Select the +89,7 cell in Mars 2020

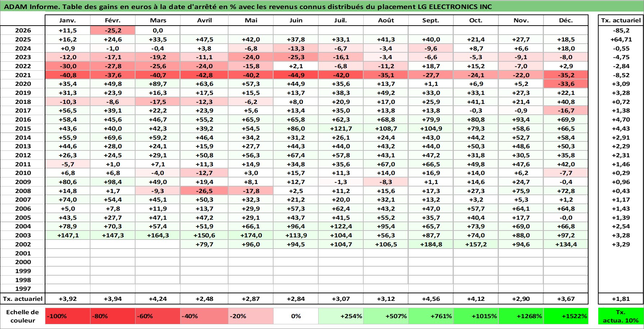point(158,84)
